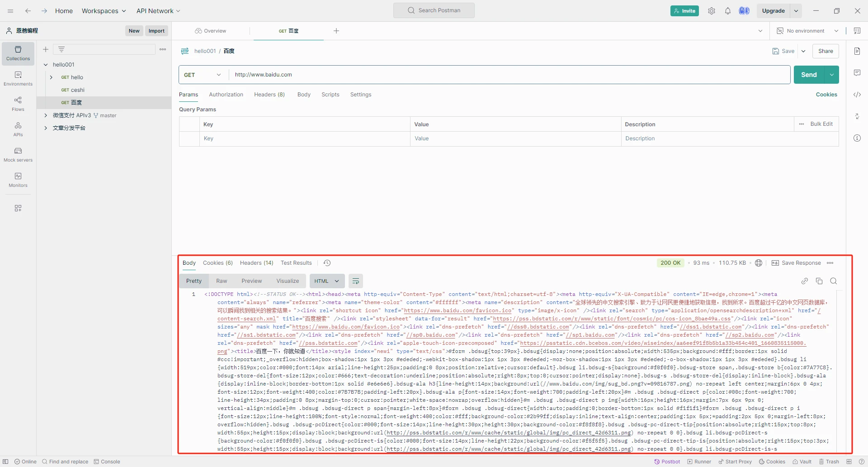Click the Save Response button
This screenshot has height=467, width=868.
pyautogui.click(x=796, y=263)
